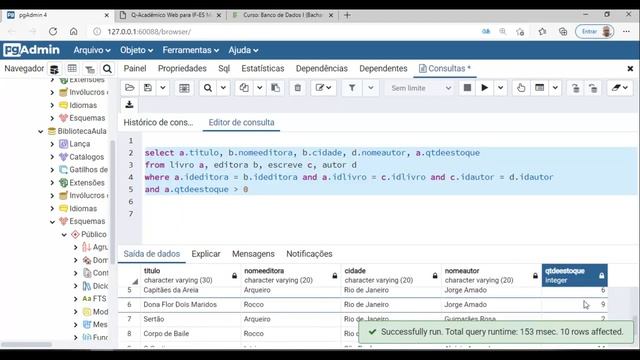Screen dimensions: 640x360
Task: Open the Edit pencil dropdown
Action: pyautogui.click(x=323, y=88)
